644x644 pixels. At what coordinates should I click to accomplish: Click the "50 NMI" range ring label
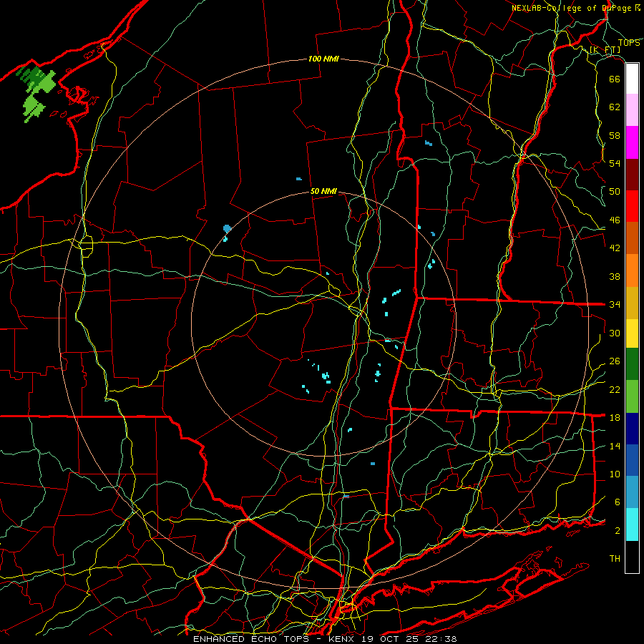pos(323,191)
